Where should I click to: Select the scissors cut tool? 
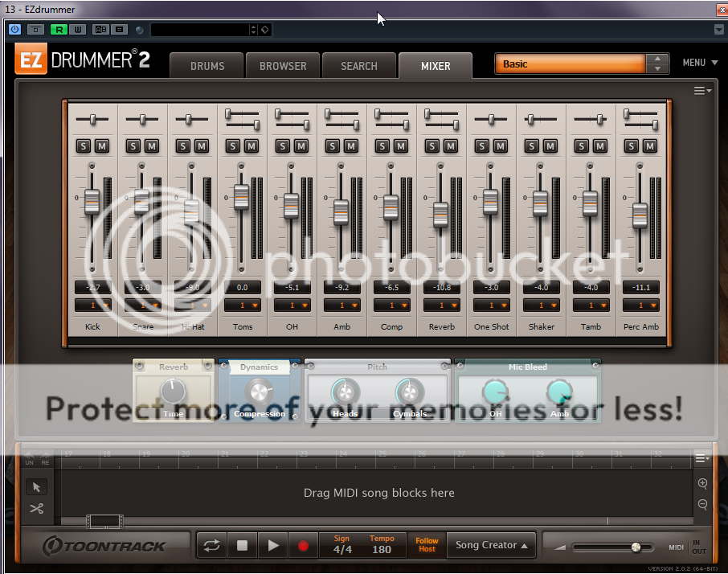(x=36, y=508)
